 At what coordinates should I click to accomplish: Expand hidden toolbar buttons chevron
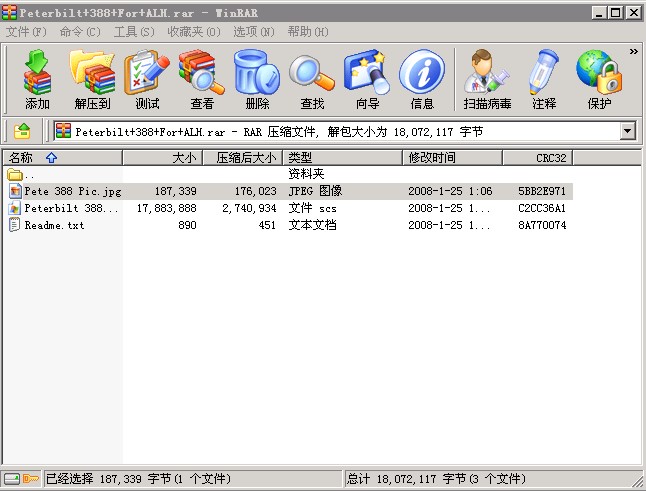[x=633, y=52]
